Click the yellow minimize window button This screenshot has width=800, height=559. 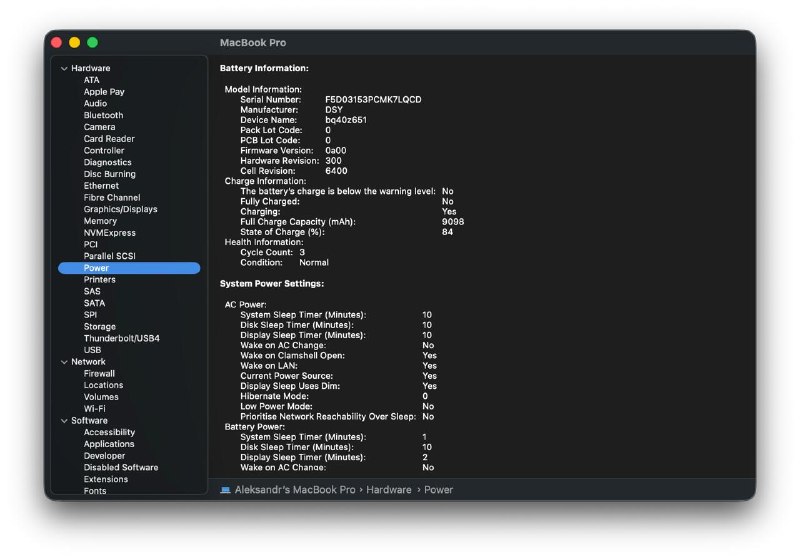tap(74, 43)
